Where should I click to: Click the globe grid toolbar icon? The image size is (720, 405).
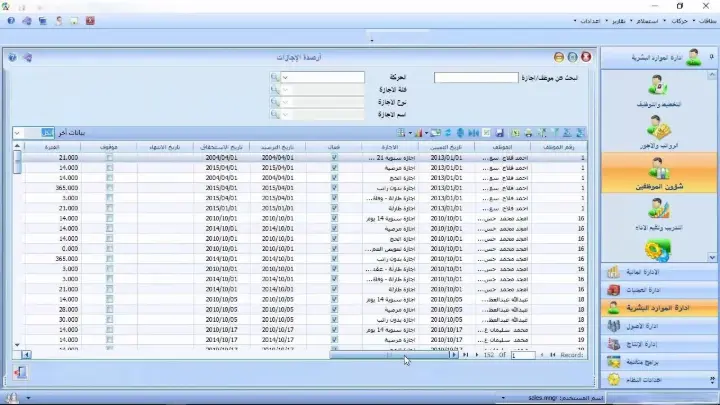(x=460, y=133)
